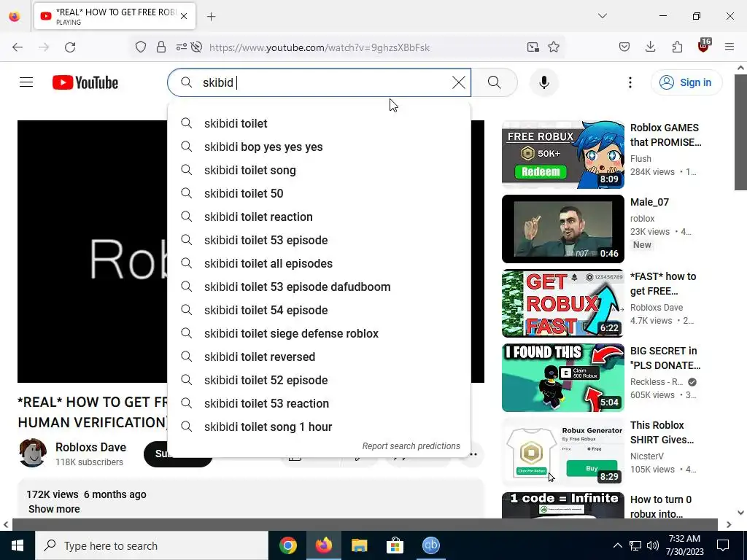Image resolution: width=747 pixels, height=560 pixels.
Task: Pick 'skibidi toilet 54 episode' suggestion
Action: [x=320, y=310]
